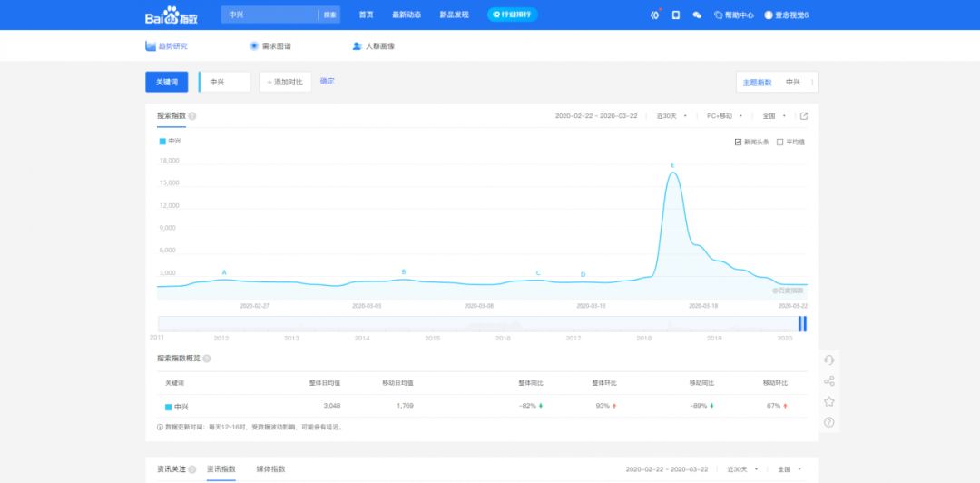This screenshot has width=980, height=483.
Task: Switch to the 媒体指数 tab
Action: (x=270, y=469)
